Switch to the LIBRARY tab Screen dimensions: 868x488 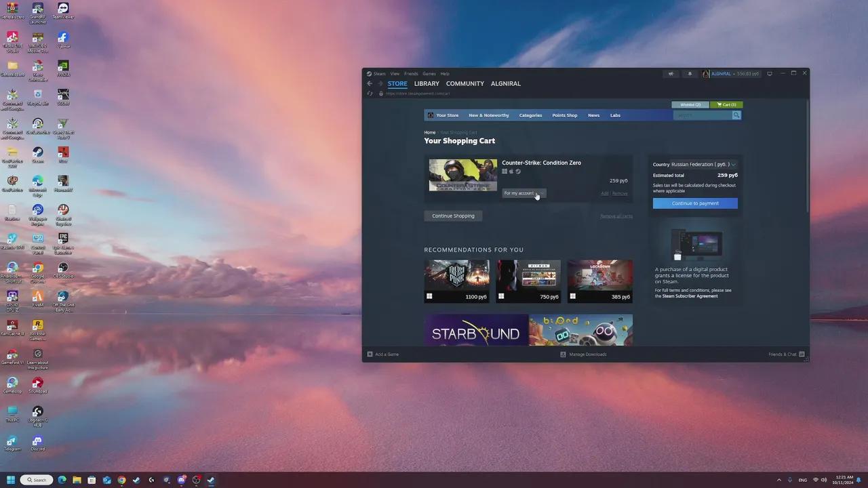[x=427, y=83]
